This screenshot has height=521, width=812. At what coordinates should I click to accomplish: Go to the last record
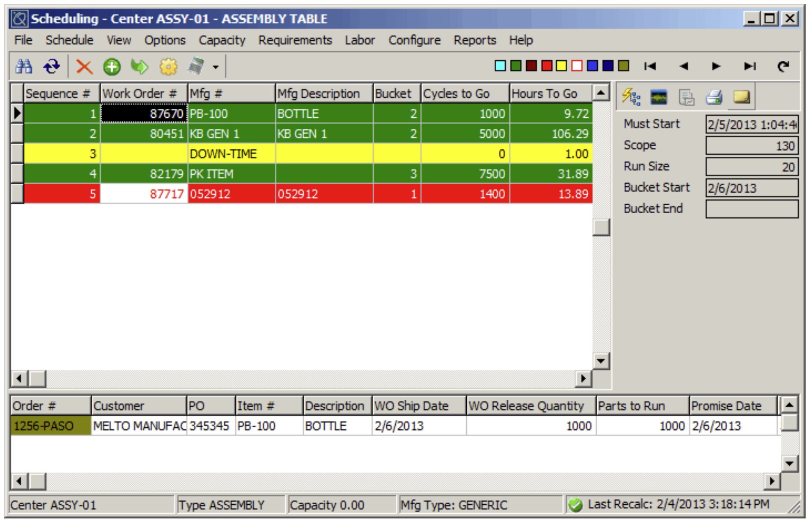click(750, 66)
